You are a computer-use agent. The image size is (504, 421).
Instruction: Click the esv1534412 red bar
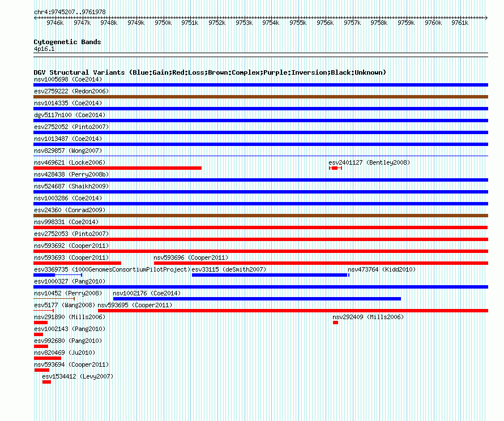coord(46,382)
